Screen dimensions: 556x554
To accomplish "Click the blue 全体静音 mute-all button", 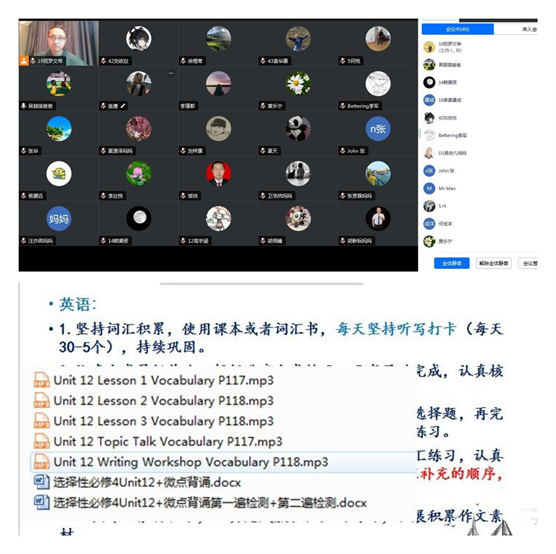I will (452, 263).
